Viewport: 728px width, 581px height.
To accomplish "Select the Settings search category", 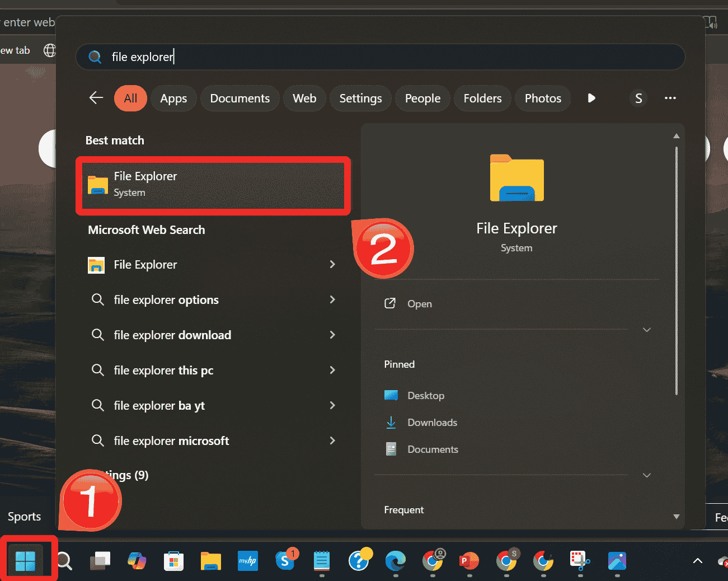I will tap(360, 98).
